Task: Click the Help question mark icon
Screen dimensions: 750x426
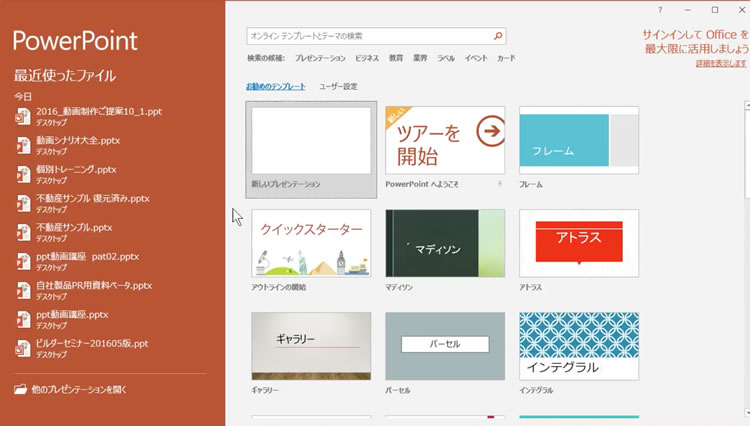Action: click(x=660, y=10)
